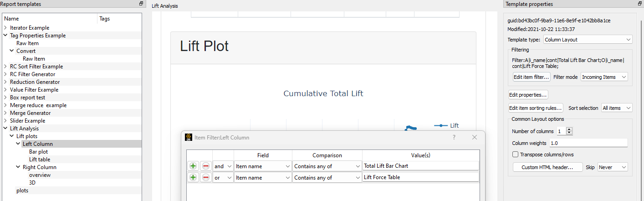Click the Number of columns value field
644x201 pixels.
coord(561,131)
